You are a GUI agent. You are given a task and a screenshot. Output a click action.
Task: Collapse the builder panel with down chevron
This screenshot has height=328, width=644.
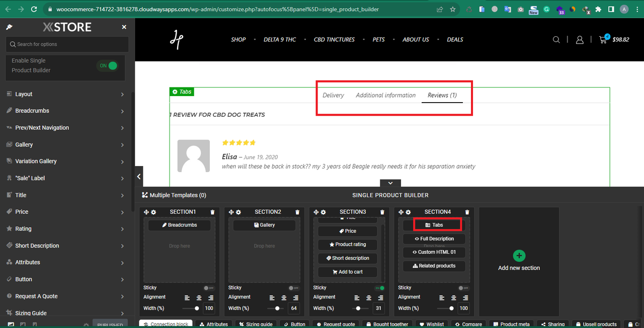click(390, 183)
